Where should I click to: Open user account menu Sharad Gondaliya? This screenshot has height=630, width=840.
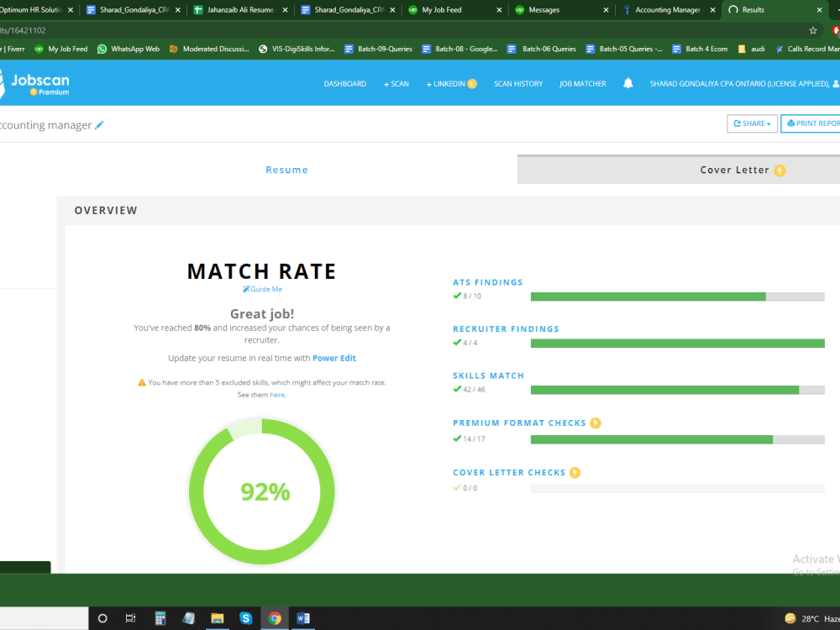click(744, 83)
